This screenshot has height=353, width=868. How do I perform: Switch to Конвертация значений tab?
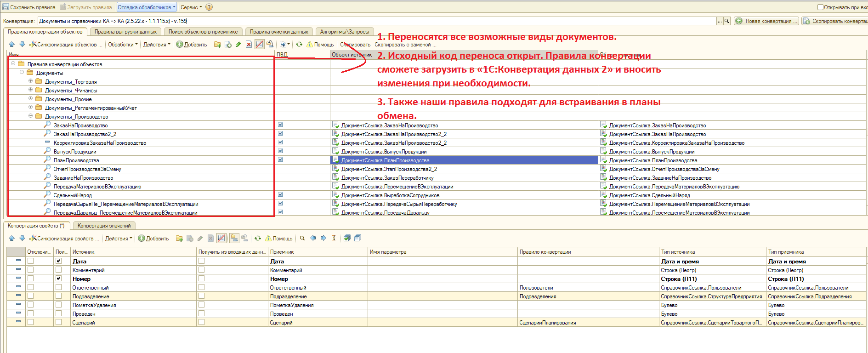(x=104, y=226)
